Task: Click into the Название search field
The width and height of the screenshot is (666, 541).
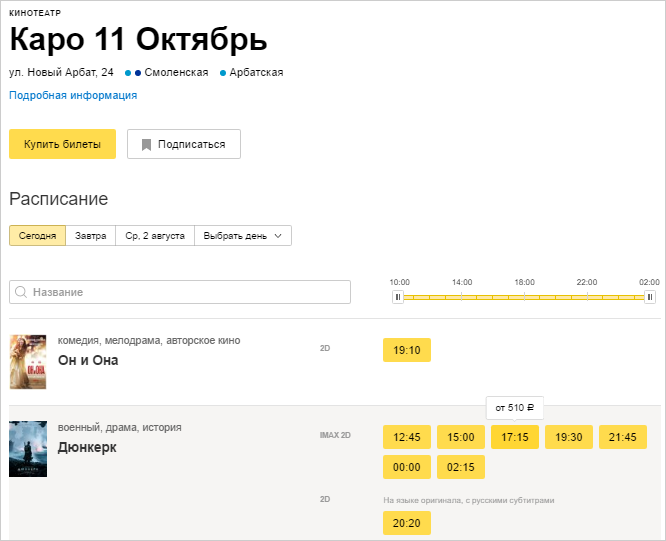Action: [x=180, y=292]
